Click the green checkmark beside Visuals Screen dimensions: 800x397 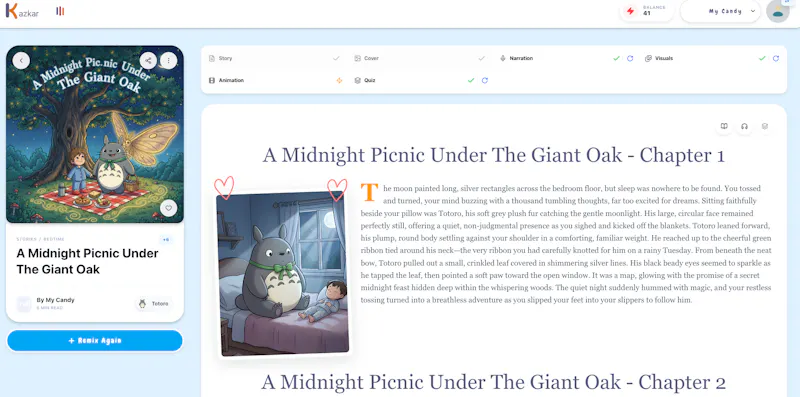pyautogui.click(x=762, y=58)
